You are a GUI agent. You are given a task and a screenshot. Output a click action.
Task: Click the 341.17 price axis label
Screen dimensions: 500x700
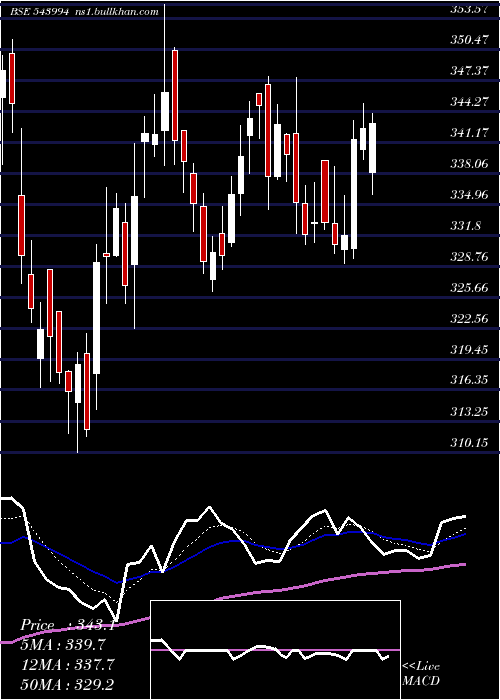(468, 133)
